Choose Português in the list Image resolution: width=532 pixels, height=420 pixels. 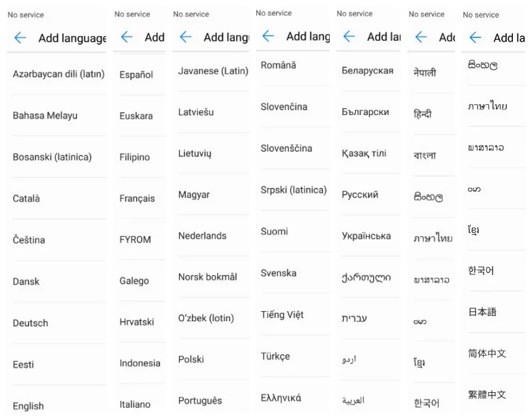pyautogui.click(x=200, y=400)
